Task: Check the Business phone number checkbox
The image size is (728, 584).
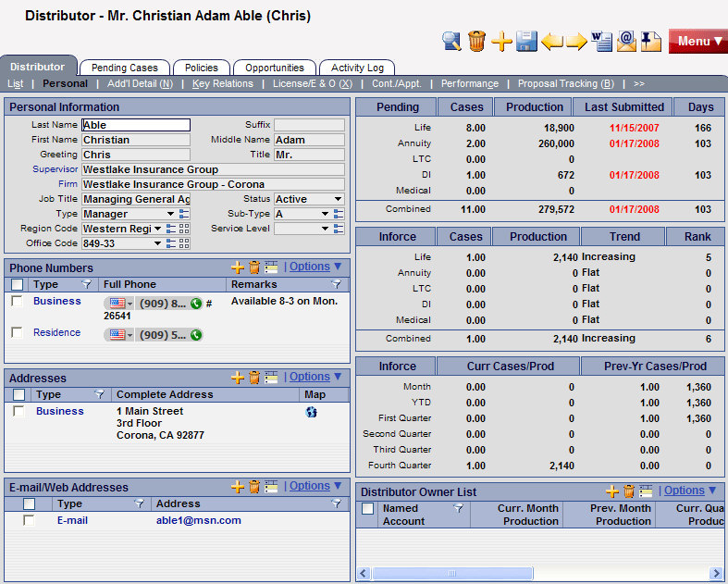Action: coord(17,302)
